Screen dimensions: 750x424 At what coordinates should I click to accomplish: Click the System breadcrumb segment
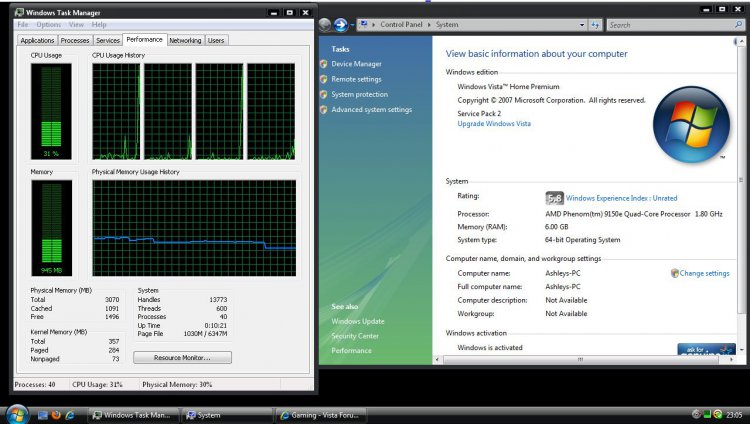(x=447, y=24)
